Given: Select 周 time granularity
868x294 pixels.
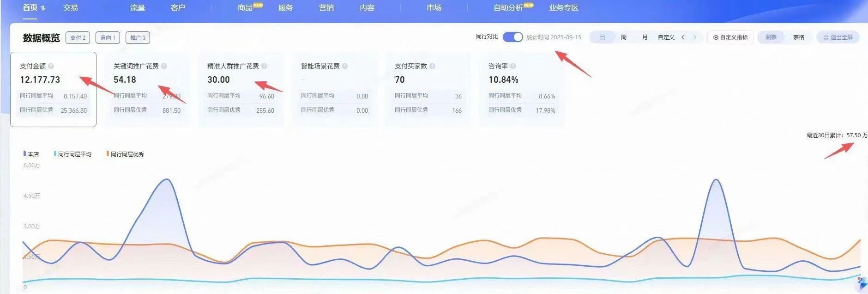Looking at the screenshot, I should tap(623, 37).
